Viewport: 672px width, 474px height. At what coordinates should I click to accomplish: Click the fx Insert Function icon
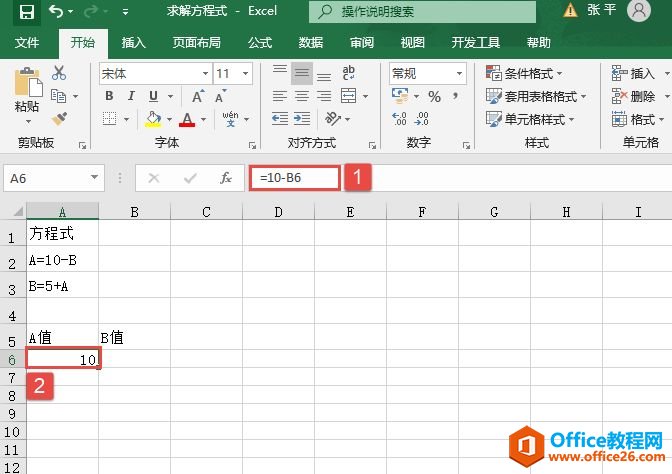click(225, 177)
